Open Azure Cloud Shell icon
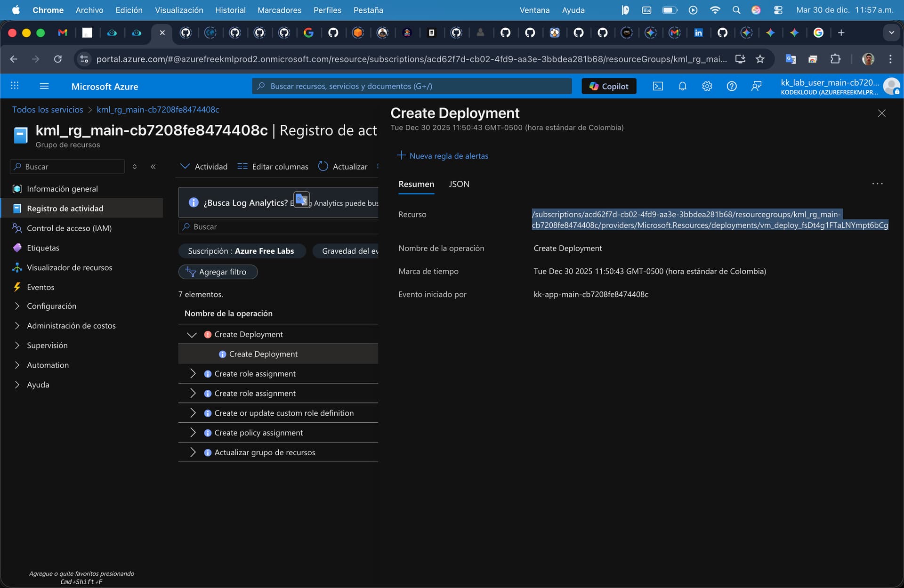Viewport: 904px width, 588px height. [x=658, y=86]
